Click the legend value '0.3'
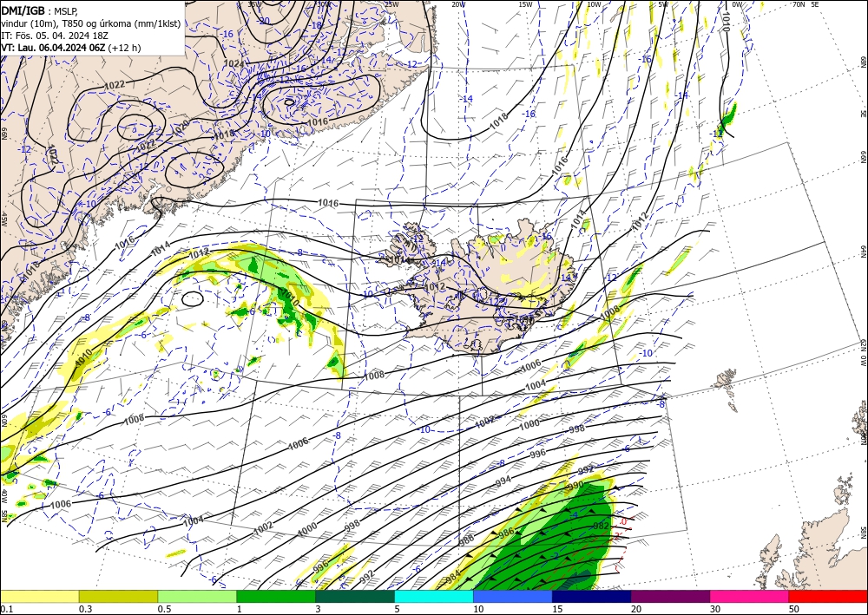 (x=85, y=609)
